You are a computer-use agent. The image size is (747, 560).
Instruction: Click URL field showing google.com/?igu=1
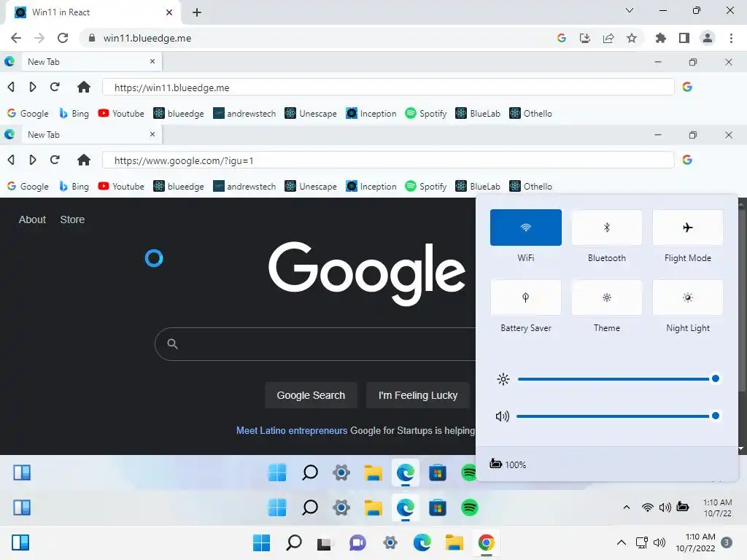pyautogui.click(x=388, y=160)
